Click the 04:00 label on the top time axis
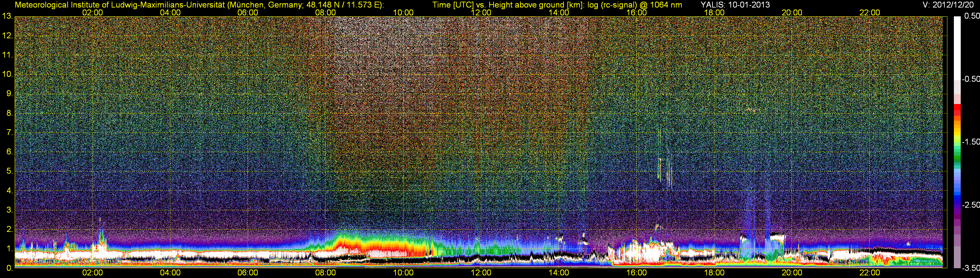Image resolution: width=980 pixels, height=278 pixels. (170, 12)
